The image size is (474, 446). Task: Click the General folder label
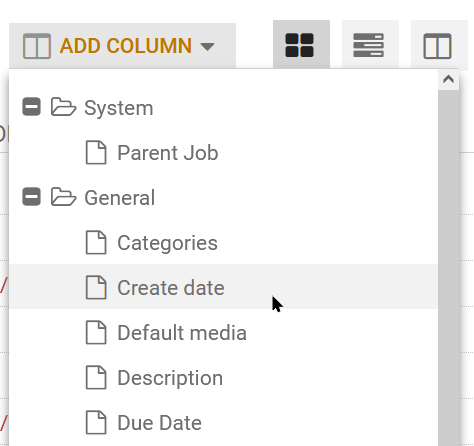click(120, 198)
